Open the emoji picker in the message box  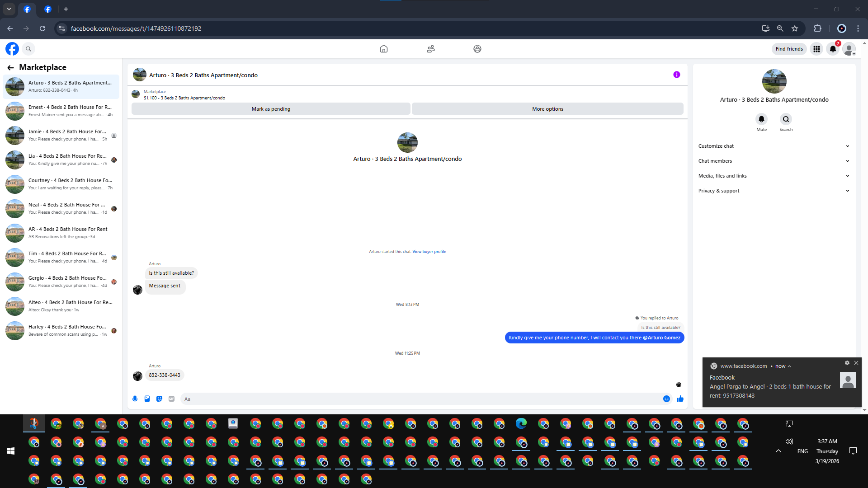pyautogui.click(x=666, y=399)
